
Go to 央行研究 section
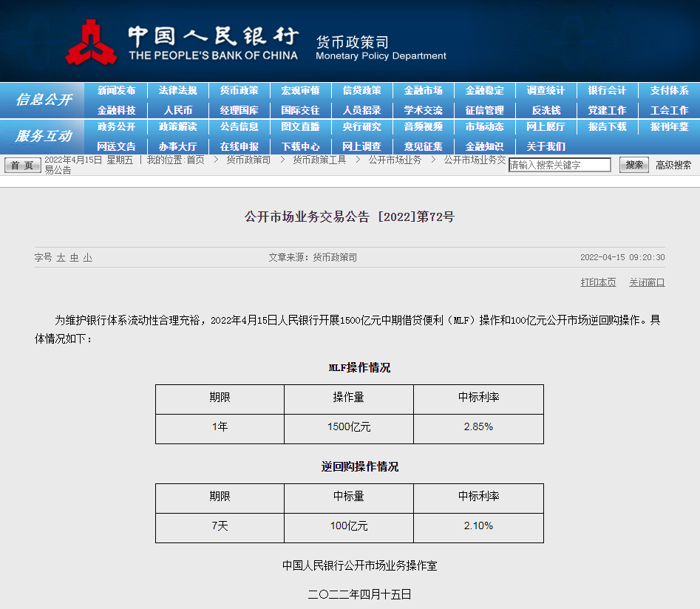point(362,127)
